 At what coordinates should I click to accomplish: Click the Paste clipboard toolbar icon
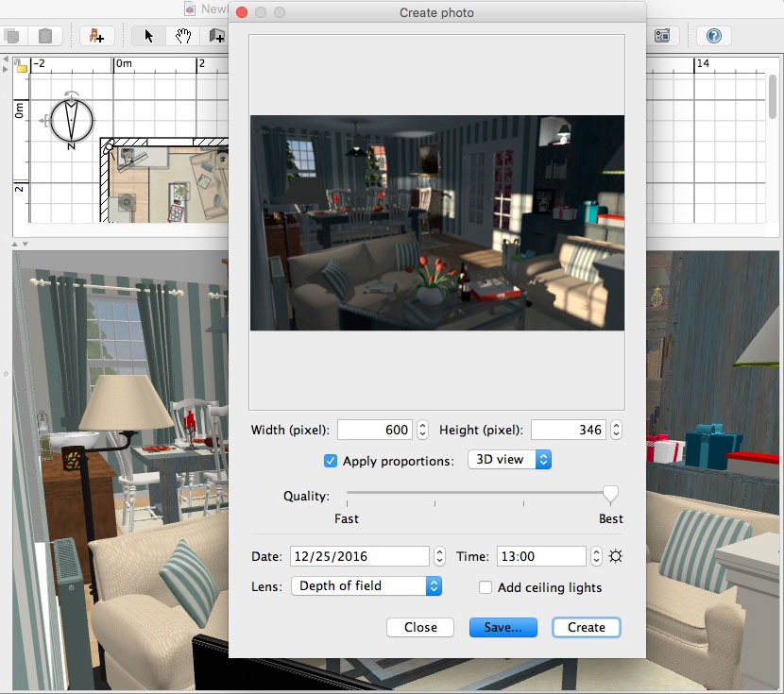pyautogui.click(x=44, y=36)
